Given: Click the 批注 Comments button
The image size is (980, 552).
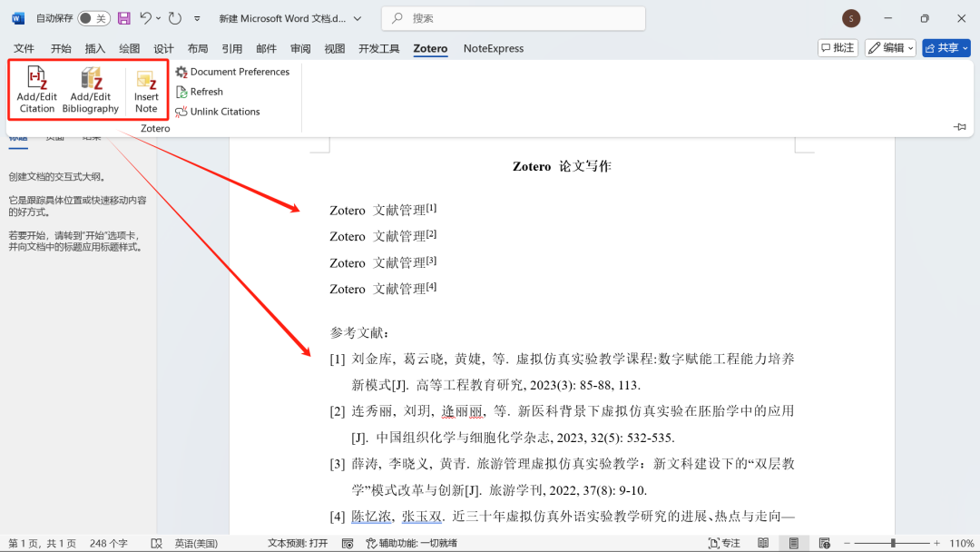Looking at the screenshot, I should tap(838, 48).
